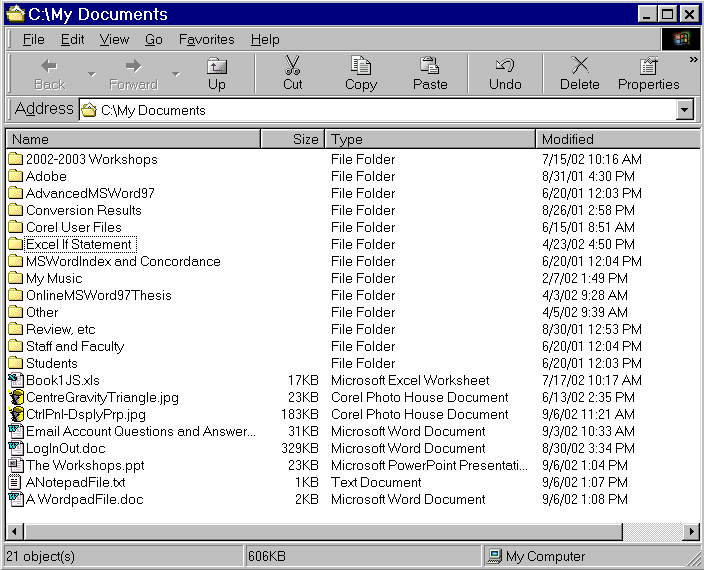Select the OnlineMSWord97Thesis folder icon
The width and height of the screenshot is (704, 570).
tap(16, 295)
